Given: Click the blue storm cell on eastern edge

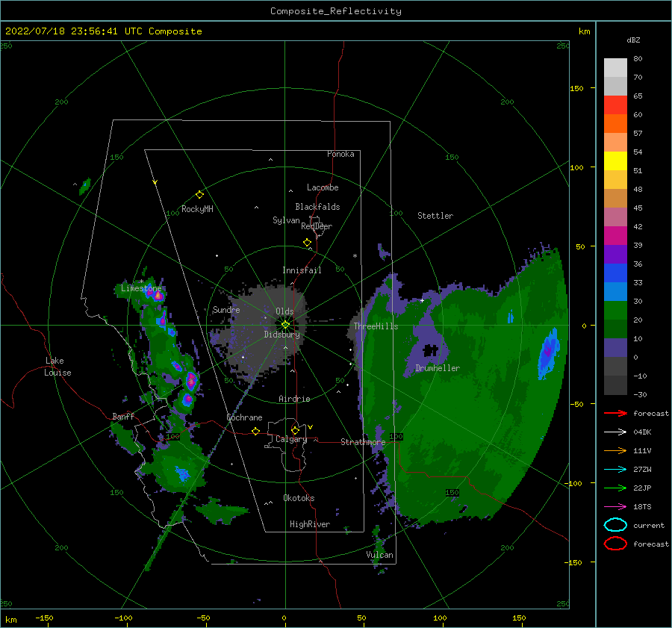Looking at the screenshot, I should click(x=548, y=353).
